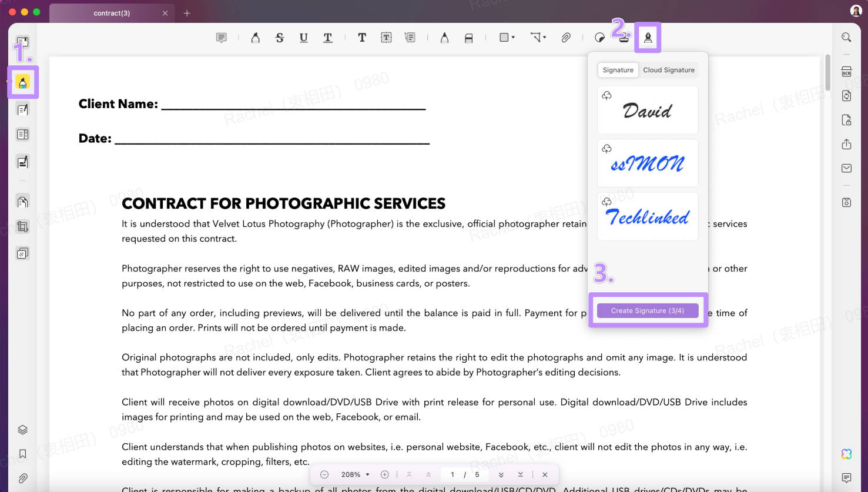This screenshot has width=868, height=492.
Task: Select the Strikethrough annotation tool
Action: tap(280, 37)
